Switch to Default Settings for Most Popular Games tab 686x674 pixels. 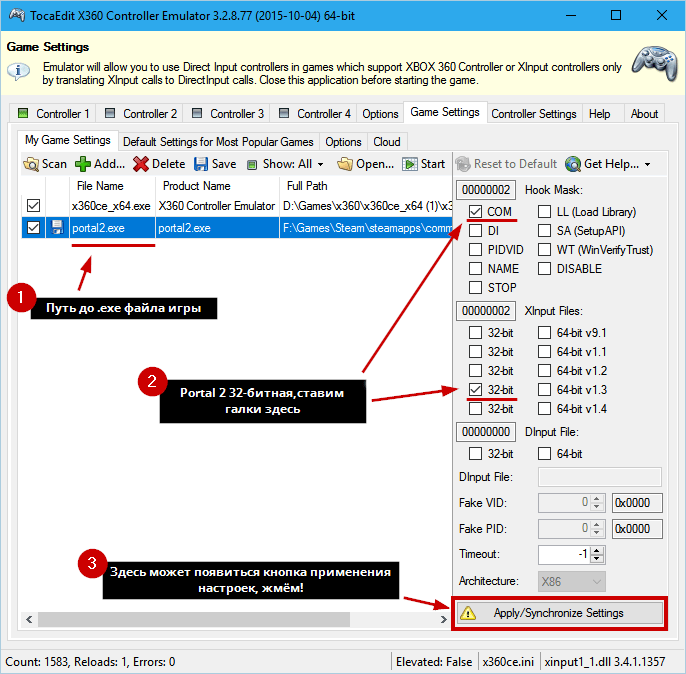[x=218, y=142]
